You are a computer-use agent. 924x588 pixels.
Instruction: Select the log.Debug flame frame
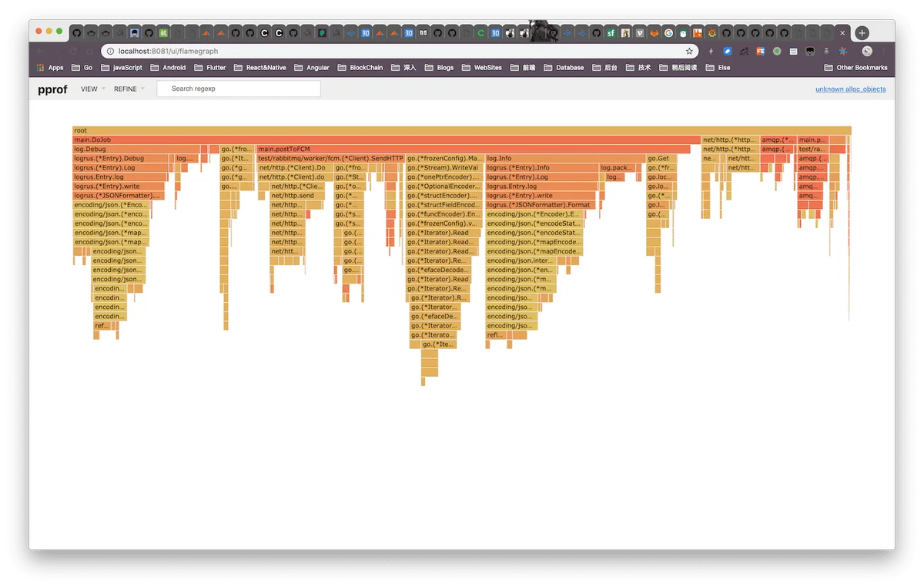click(x=136, y=149)
